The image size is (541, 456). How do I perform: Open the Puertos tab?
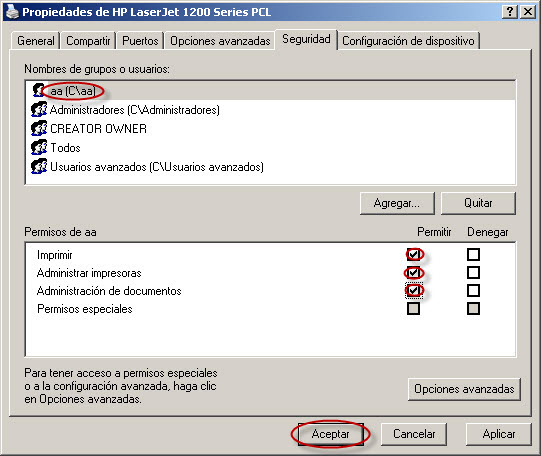click(140, 41)
